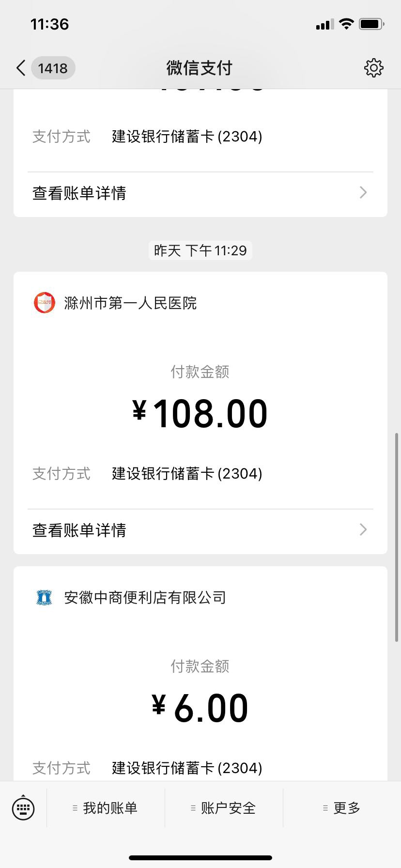This screenshot has width=401, height=868.
Task: Open the settings gear icon
Action: (x=373, y=68)
